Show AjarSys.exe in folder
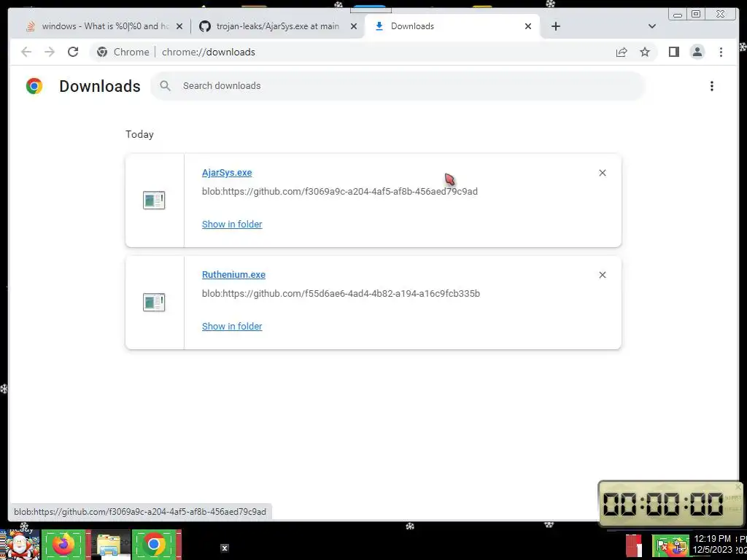This screenshot has height=560, width=747. 232,225
